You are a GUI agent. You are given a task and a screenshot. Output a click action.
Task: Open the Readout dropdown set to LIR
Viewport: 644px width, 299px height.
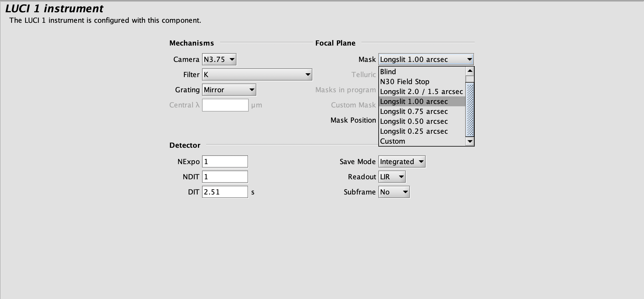[x=392, y=177]
